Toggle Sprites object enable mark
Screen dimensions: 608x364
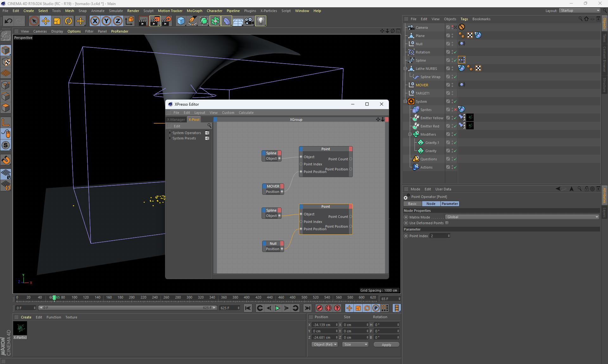point(455,110)
